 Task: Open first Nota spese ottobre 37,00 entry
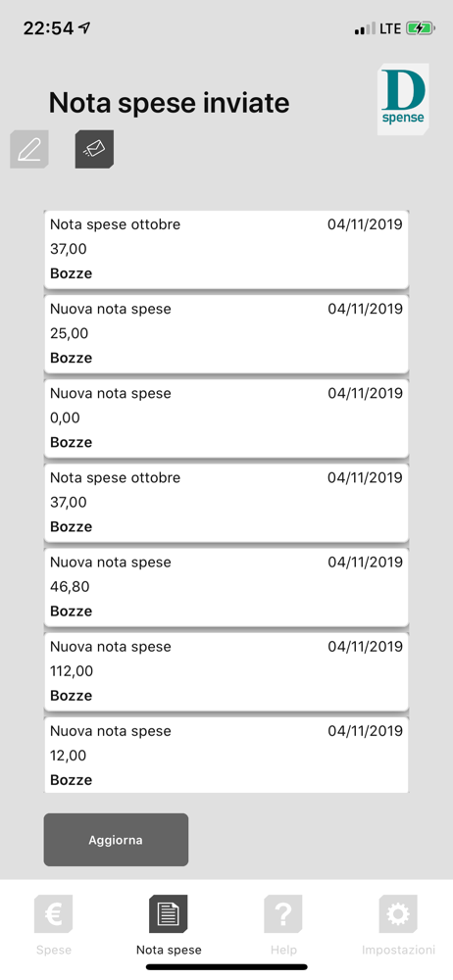(226, 249)
